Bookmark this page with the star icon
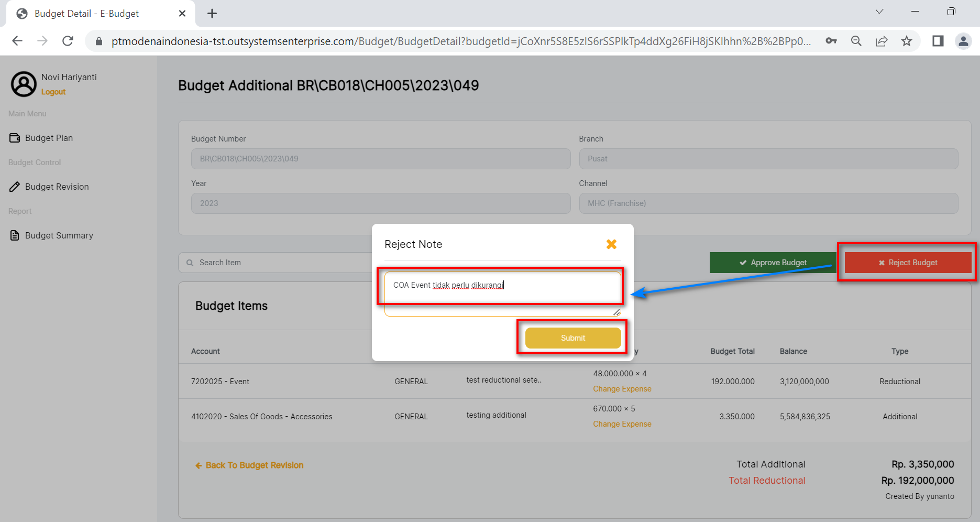980x522 pixels. pos(907,41)
